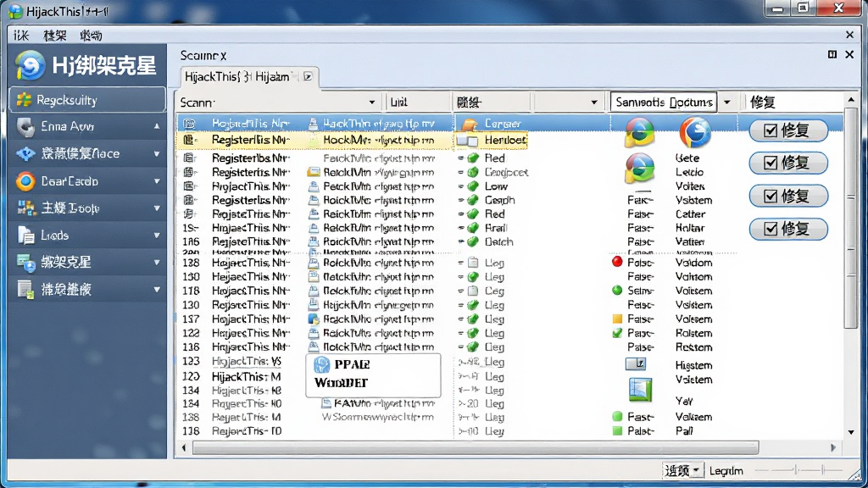868x488 pixels.
Task: Click the green square beside Palat
Action: (617, 430)
